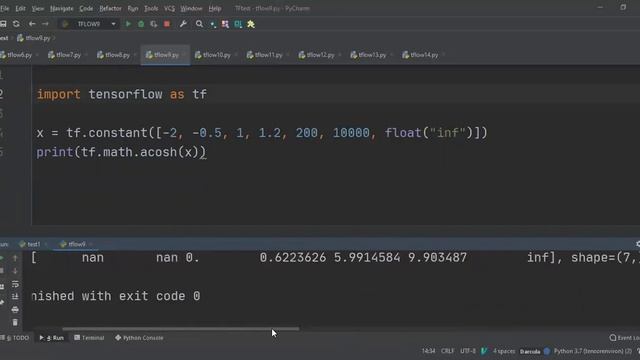Open the Code menu
640x360 pixels.
point(86,8)
